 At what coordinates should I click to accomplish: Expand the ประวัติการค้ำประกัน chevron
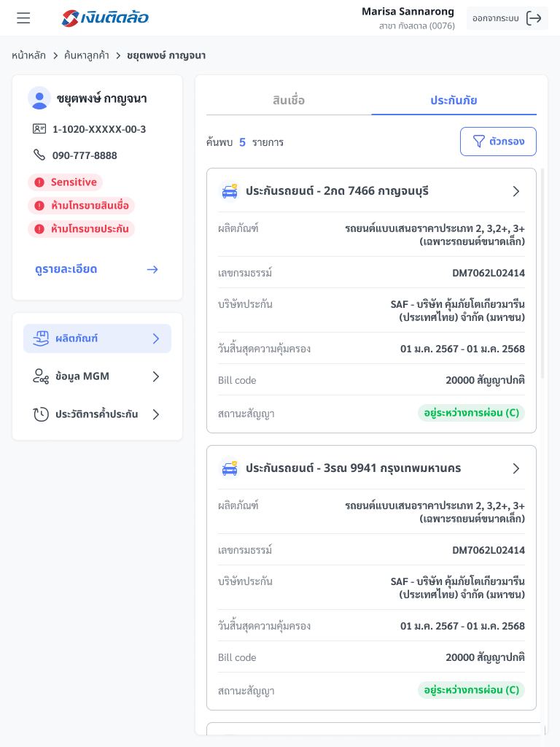pos(155,414)
